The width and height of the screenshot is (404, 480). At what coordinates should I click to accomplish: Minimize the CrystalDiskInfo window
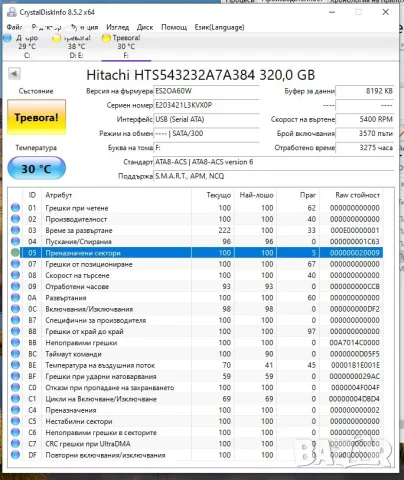tap(332, 12)
